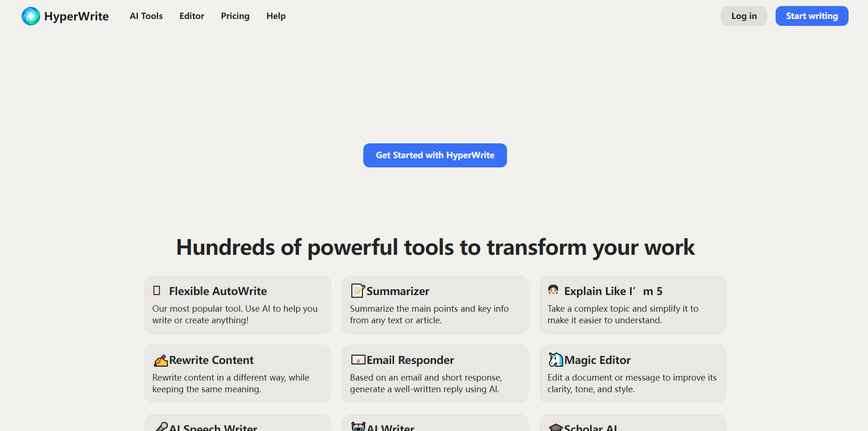Open the Editor menu item
868x431 pixels.
click(192, 16)
